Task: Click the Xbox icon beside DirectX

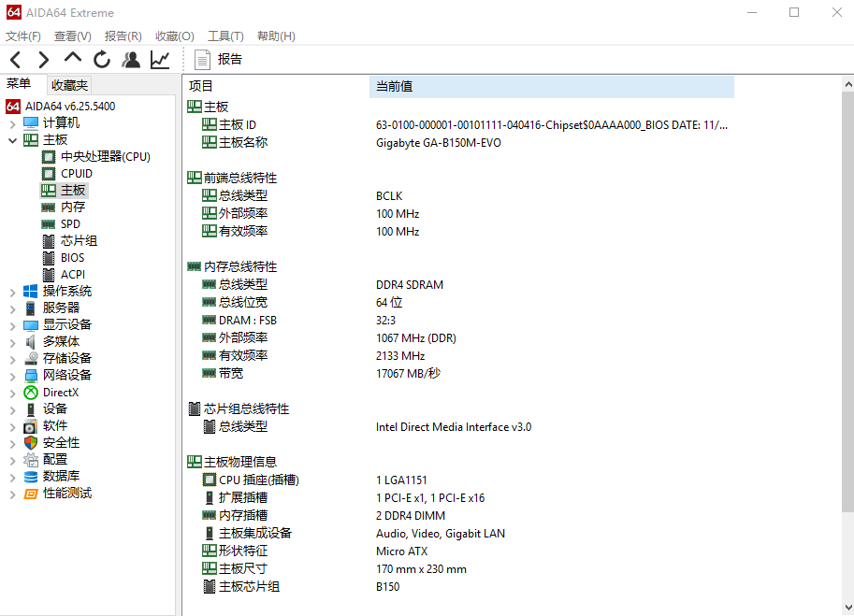Action: 31,393
